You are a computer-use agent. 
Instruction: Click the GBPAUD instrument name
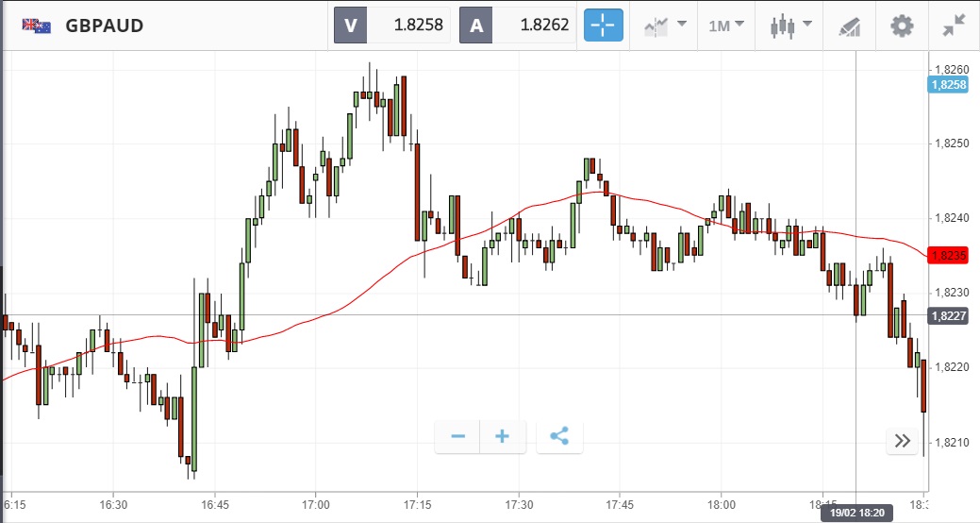pos(105,25)
